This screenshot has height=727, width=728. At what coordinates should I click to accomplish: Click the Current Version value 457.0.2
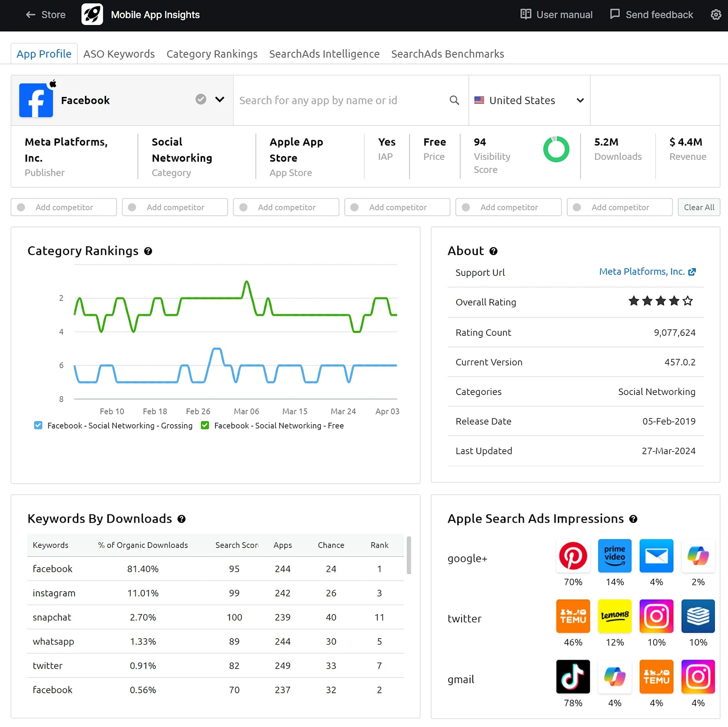coord(680,362)
